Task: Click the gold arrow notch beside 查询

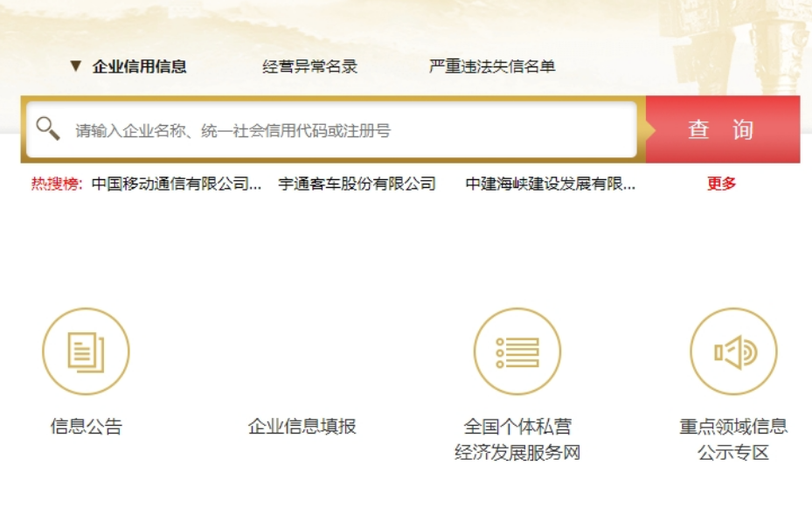Action: (649, 129)
